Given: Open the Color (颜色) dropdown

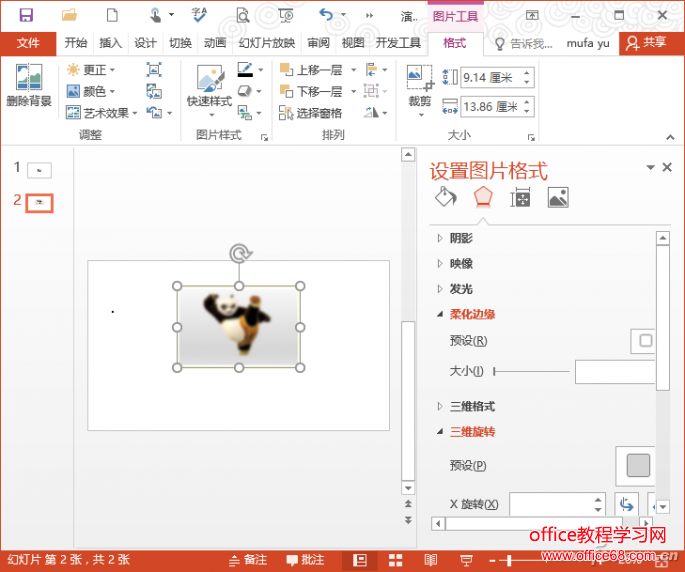Looking at the screenshot, I should tap(90, 92).
